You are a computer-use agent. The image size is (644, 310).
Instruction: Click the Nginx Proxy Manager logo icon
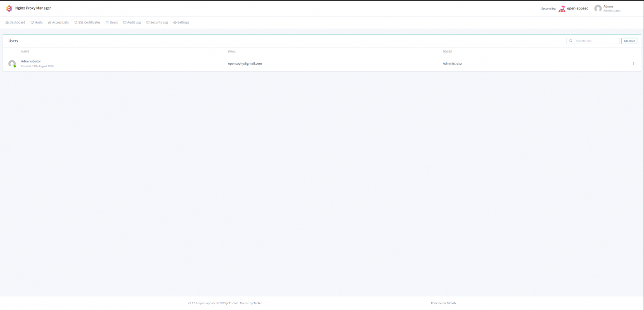(9, 8)
